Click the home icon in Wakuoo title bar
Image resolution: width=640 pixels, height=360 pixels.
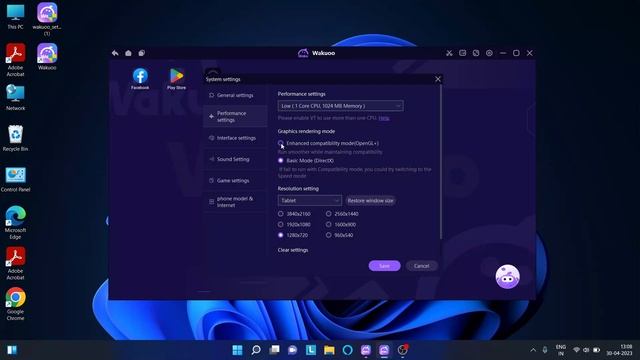point(128,53)
